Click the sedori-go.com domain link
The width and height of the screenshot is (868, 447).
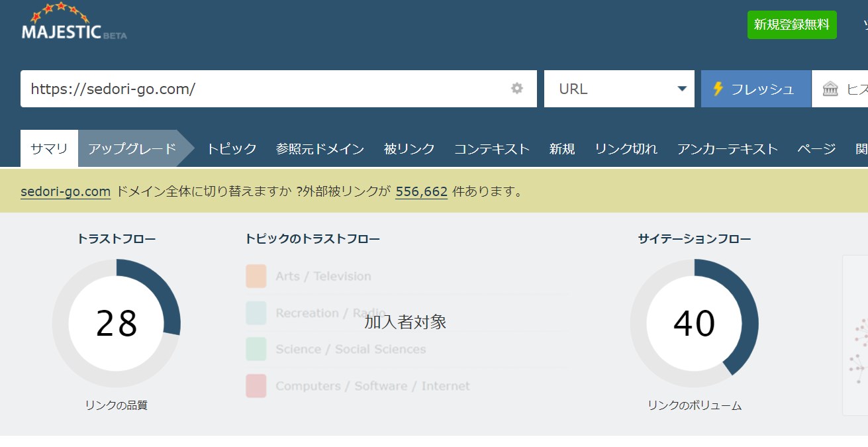[66, 191]
